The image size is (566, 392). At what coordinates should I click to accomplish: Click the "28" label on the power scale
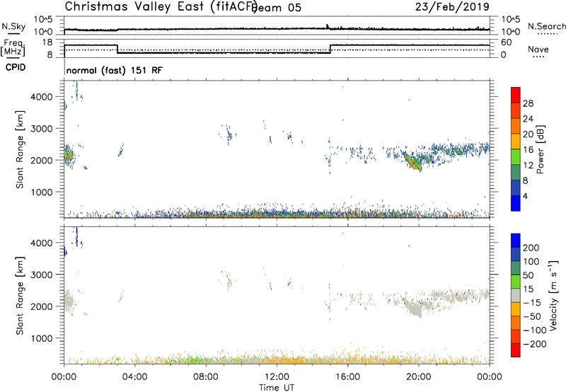(x=528, y=103)
